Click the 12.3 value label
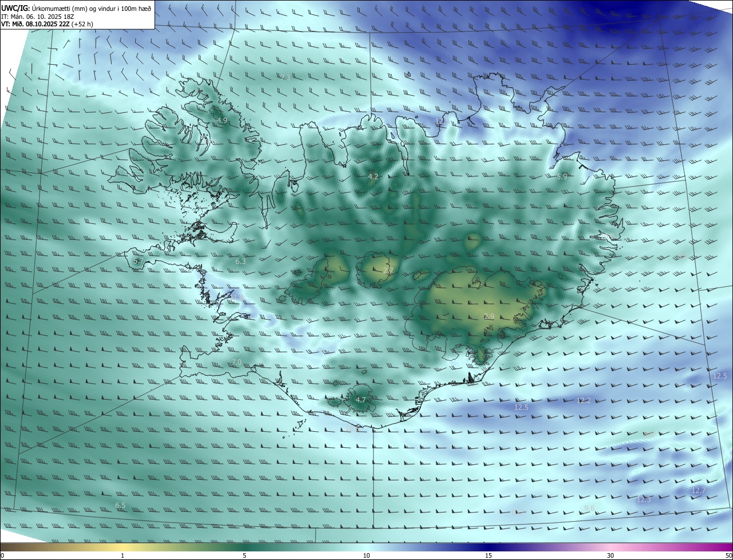 click(644, 500)
